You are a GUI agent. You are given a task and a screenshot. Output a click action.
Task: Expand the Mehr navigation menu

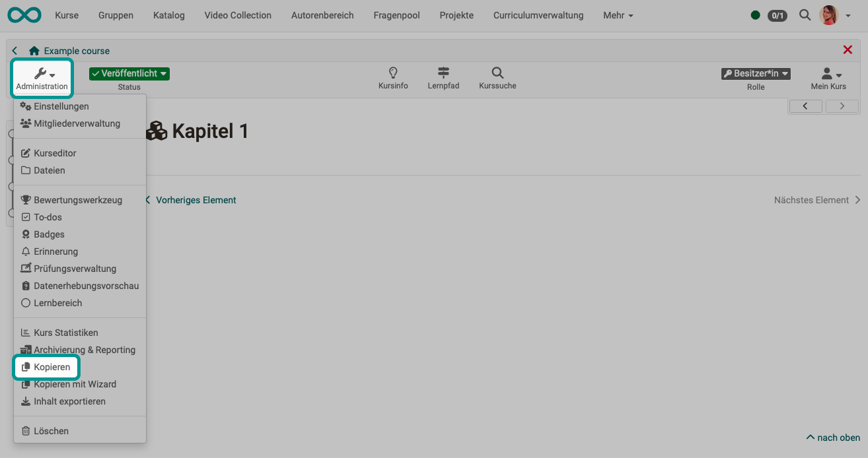(x=618, y=15)
